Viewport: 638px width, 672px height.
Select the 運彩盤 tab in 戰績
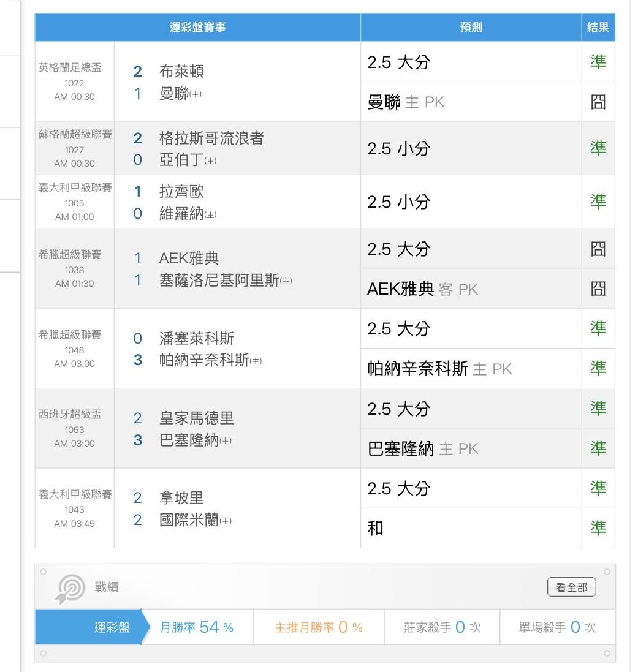tap(112, 627)
